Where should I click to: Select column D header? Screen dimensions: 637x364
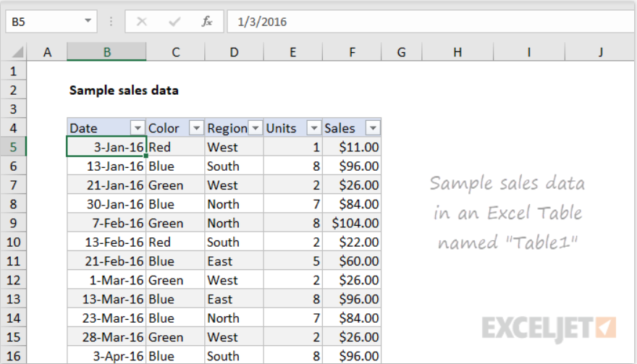pos(234,52)
